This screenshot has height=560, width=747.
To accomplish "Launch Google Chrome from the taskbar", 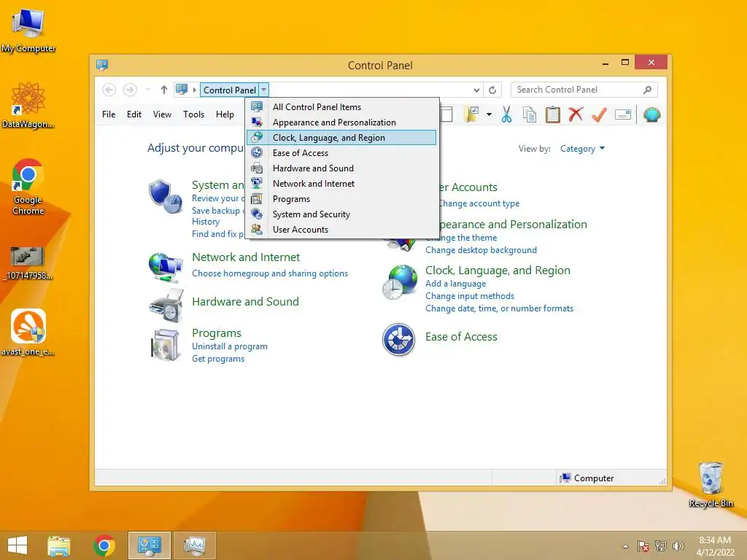I will (104, 545).
